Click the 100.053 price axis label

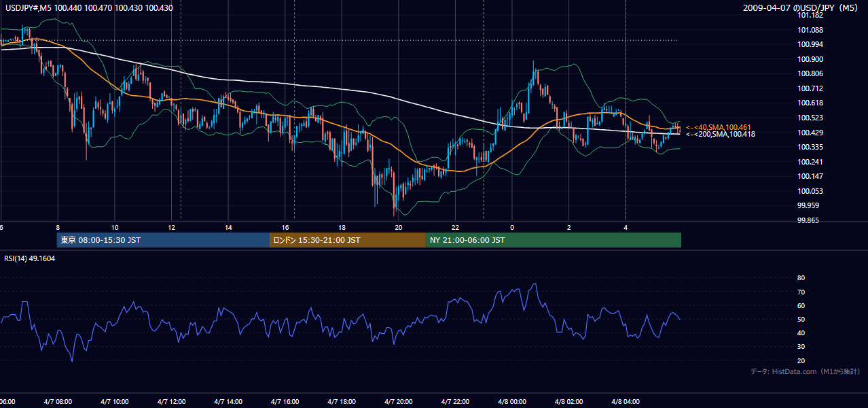810,191
